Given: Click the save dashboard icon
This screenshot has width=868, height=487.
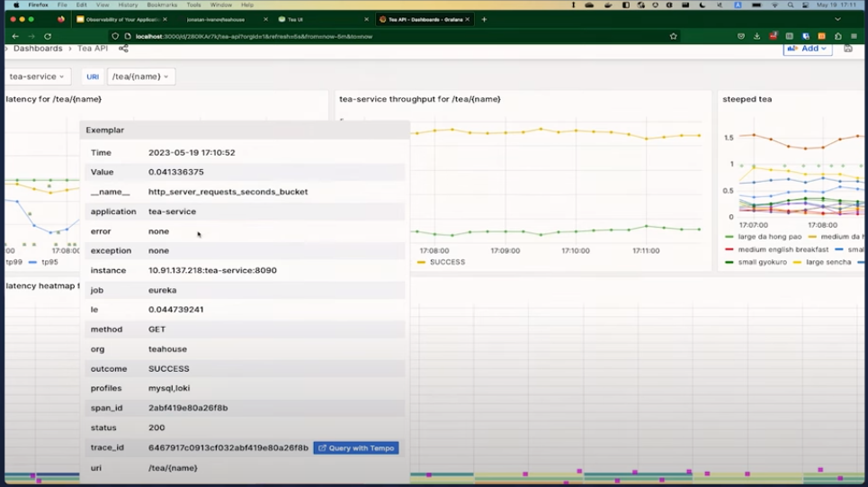Looking at the screenshot, I should point(847,49).
